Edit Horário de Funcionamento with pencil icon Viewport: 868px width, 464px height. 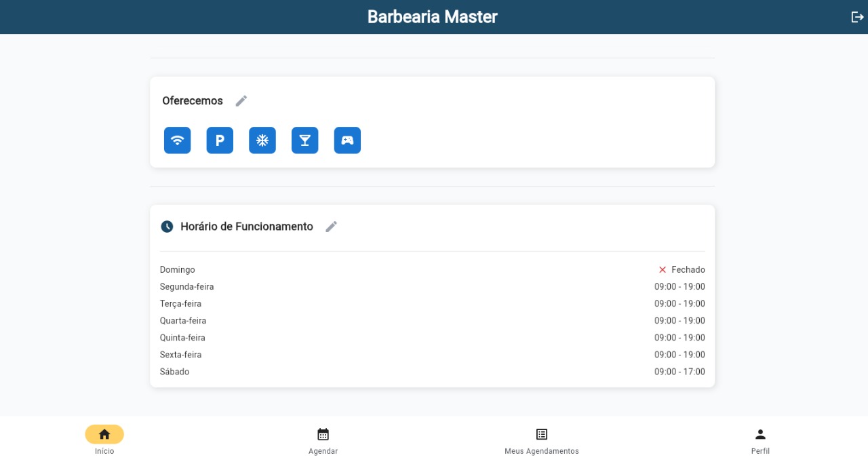point(331,227)
